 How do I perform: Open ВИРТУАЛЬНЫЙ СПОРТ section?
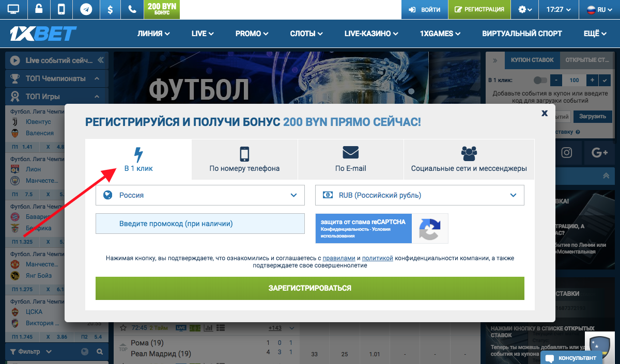click(x=522, y=34)
